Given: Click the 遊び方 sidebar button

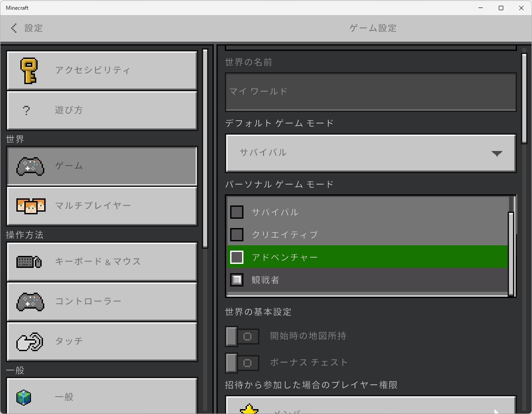Looking at the screenshot, I should pos(102,110).
